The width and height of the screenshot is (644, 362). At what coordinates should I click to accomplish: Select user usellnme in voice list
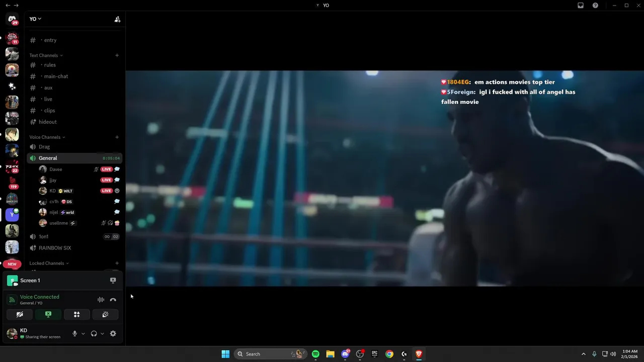79,223
